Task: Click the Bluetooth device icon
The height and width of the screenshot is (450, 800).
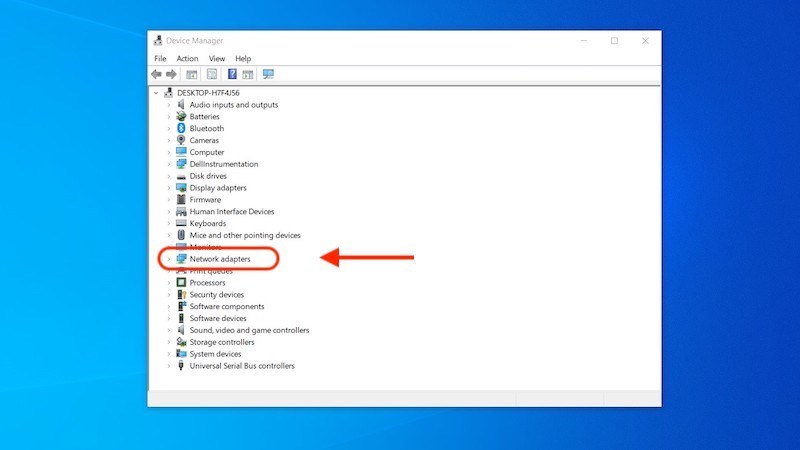Action: [x=181, y=129]
